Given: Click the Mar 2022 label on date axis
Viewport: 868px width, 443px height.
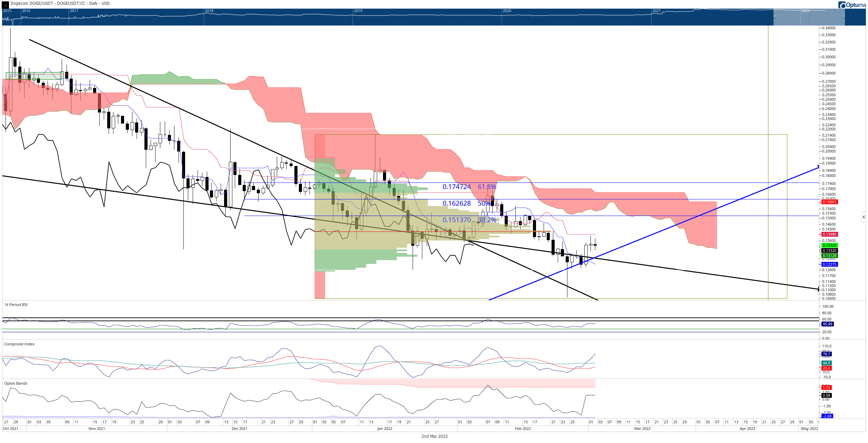Looking at the screenshot, I should 642,429.
